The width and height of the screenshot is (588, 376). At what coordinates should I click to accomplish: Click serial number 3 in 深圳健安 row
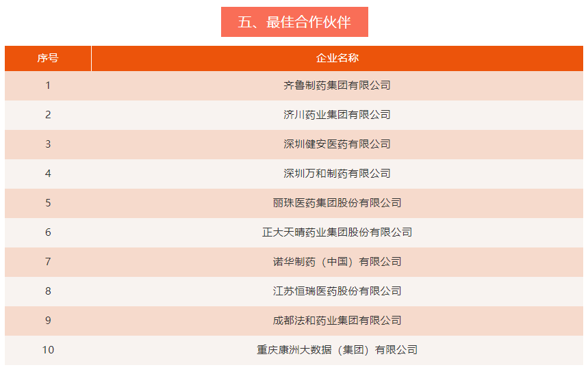point(48,144)
